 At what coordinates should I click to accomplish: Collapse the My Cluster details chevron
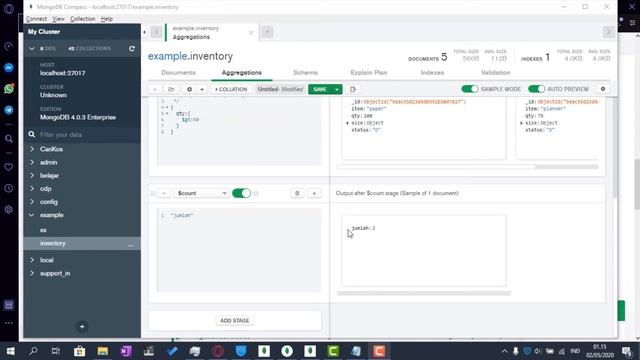pos(32,49)
